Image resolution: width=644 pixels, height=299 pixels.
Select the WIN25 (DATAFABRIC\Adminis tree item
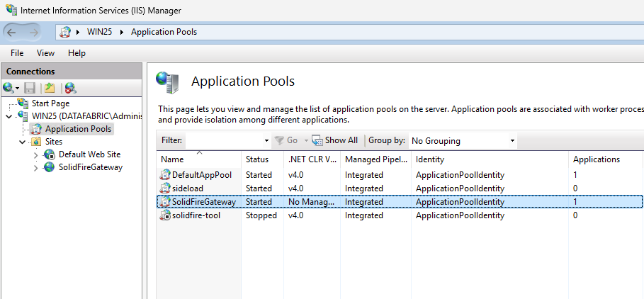click(x=86, y=116)
